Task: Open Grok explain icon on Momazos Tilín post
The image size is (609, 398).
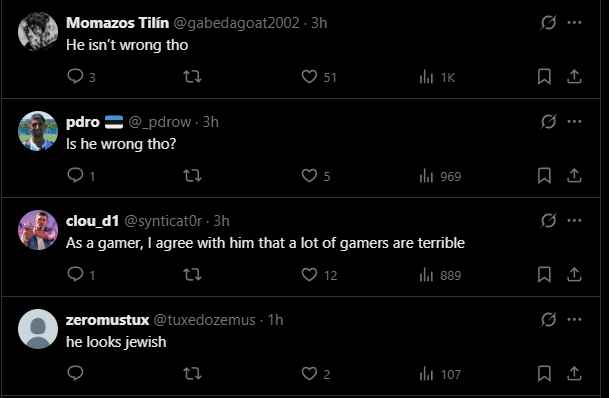Action: [548, 23]
